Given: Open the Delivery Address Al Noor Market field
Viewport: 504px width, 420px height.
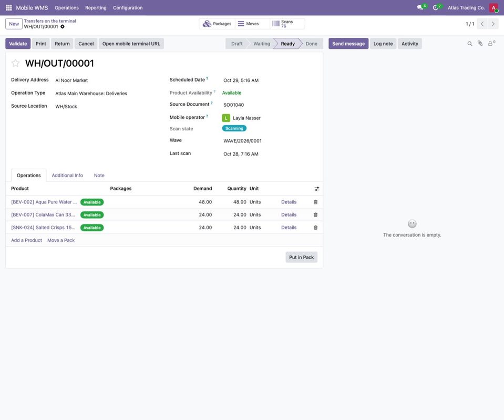Looking at the screenshot, I should coord(107,80).
